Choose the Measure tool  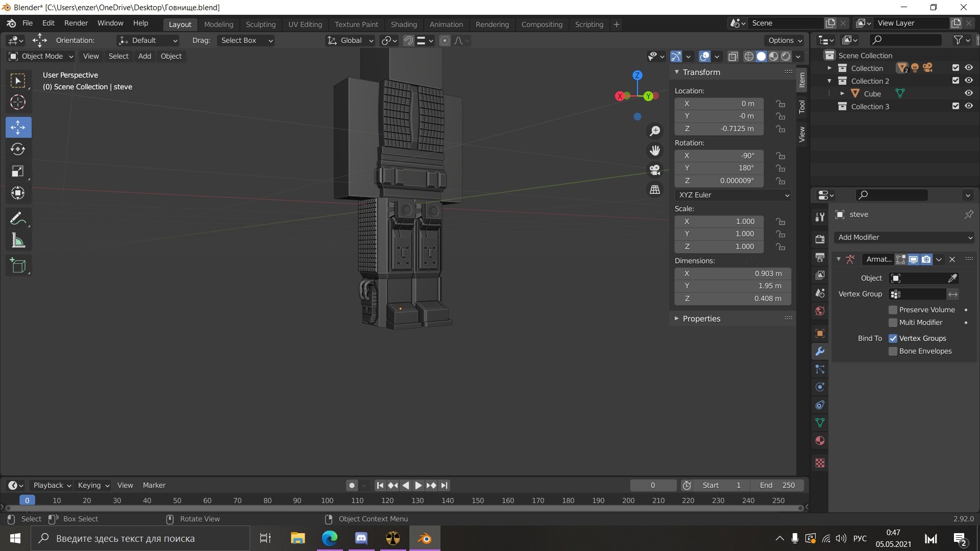tap(18, 240)
